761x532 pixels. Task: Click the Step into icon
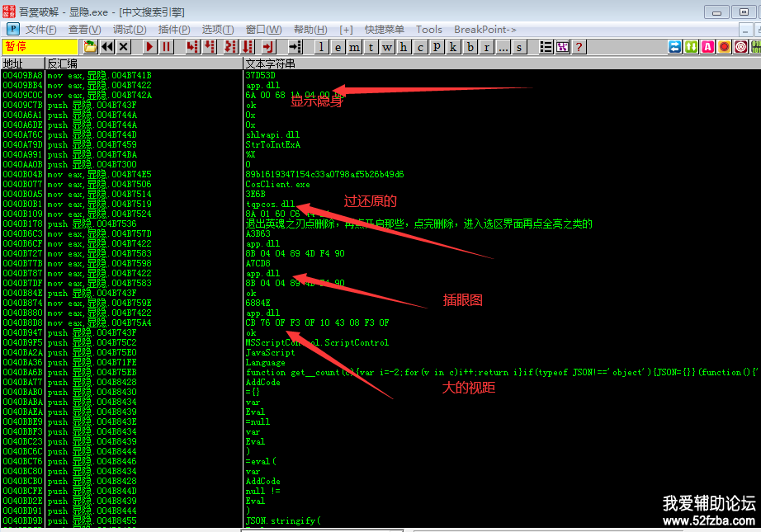click(x=192, y=47)
